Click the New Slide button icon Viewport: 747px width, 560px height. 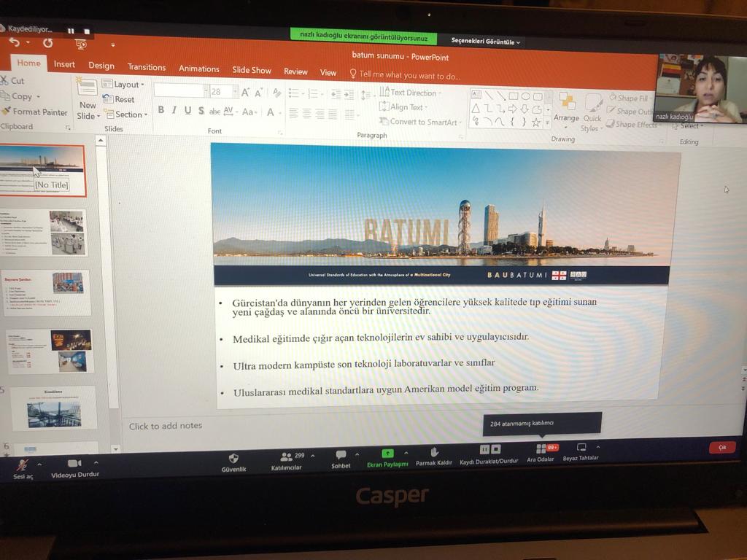point(88,87)
